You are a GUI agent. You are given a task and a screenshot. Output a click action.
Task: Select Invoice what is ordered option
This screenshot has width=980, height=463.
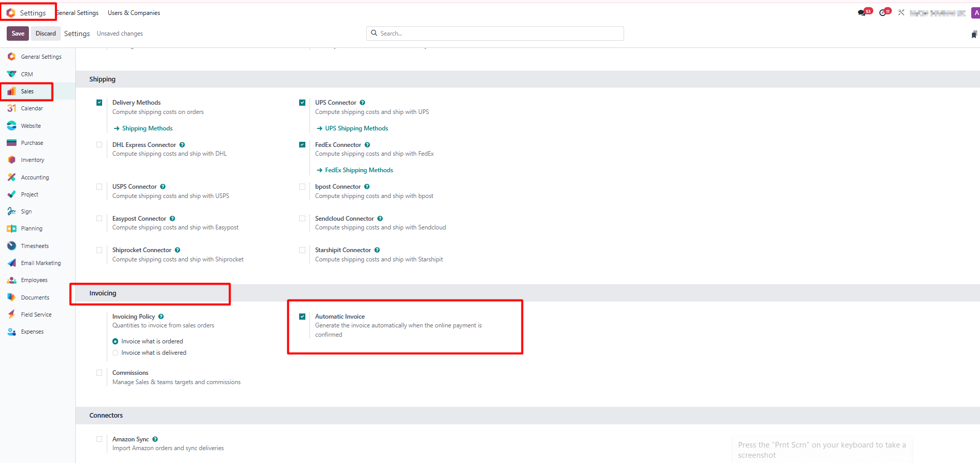(115, 341)
